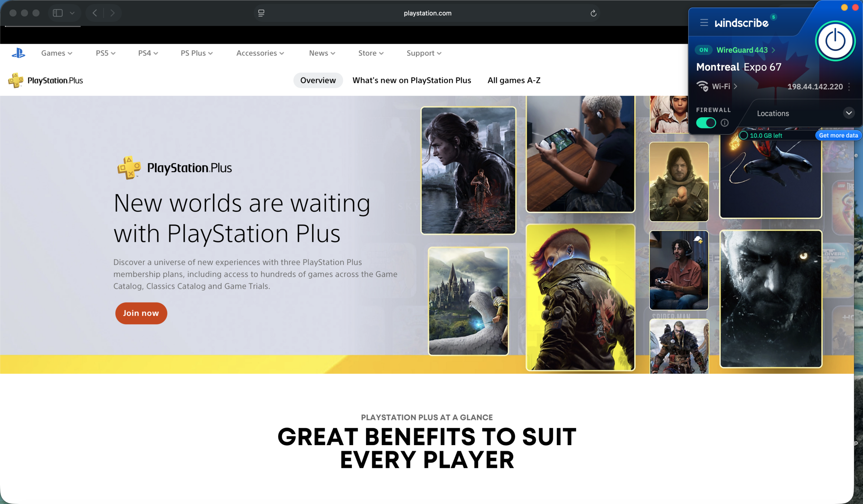Click the data usage circle icon
Image resolution: width=863 pixels, height=504 pixels.
pyautogui.click(x=743, y=135)
